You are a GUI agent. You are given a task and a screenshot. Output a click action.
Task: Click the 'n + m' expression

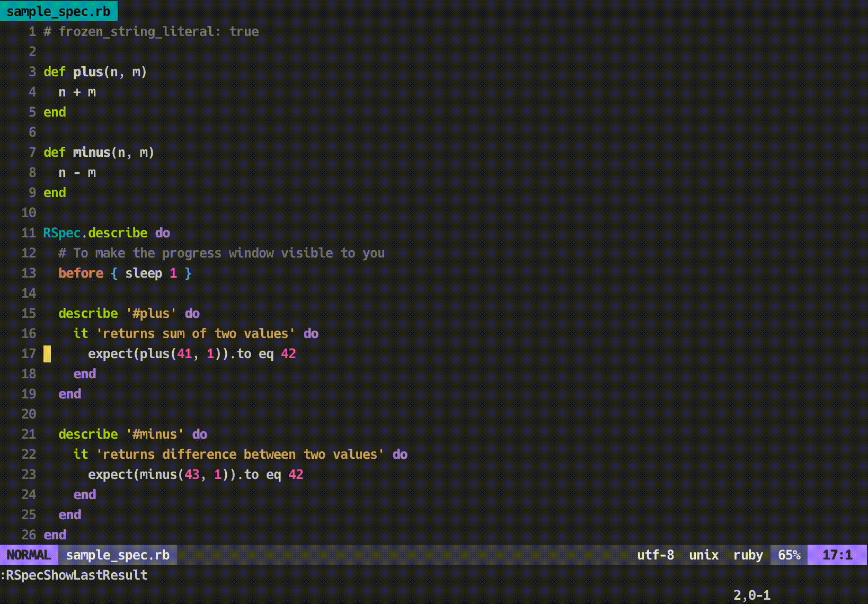pos(77,92)
